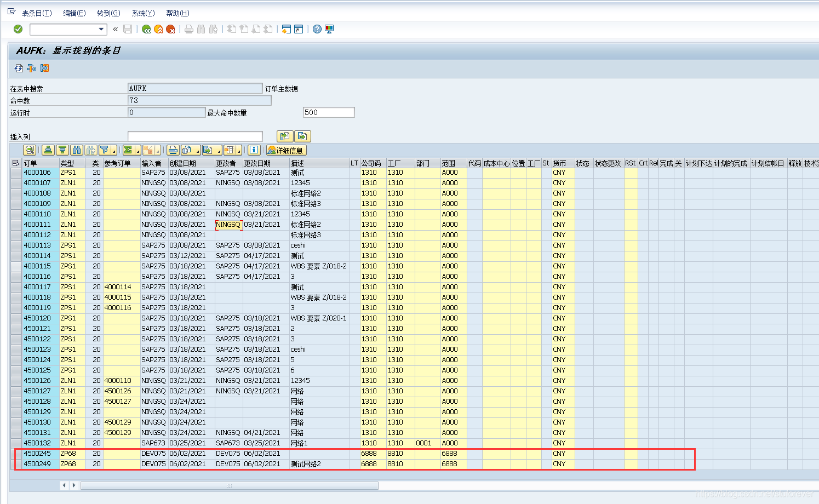Image resolution: width=819 pixels, height=504 pixels.
Task: Click the Print icon in the ALV toolbar
Action: tap(173, 150)
